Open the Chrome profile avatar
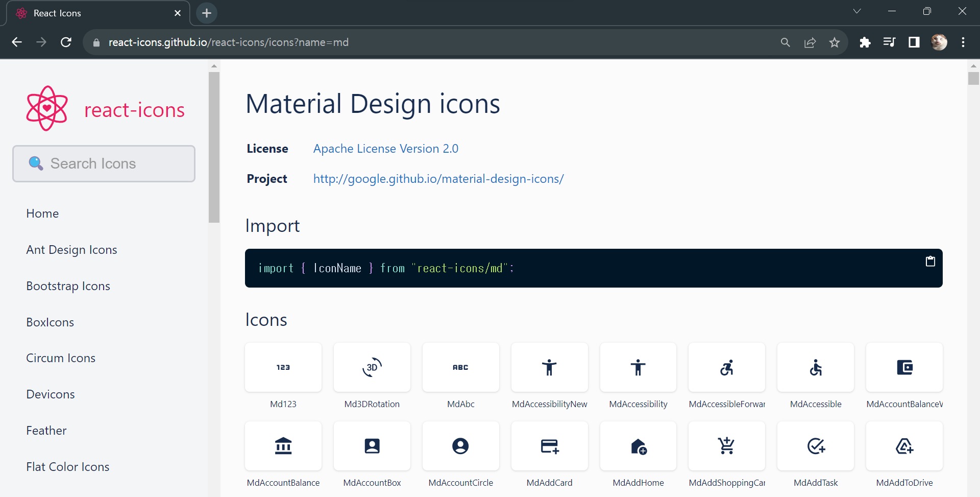Viewport: 980px width, 497px height. (939, 42)
